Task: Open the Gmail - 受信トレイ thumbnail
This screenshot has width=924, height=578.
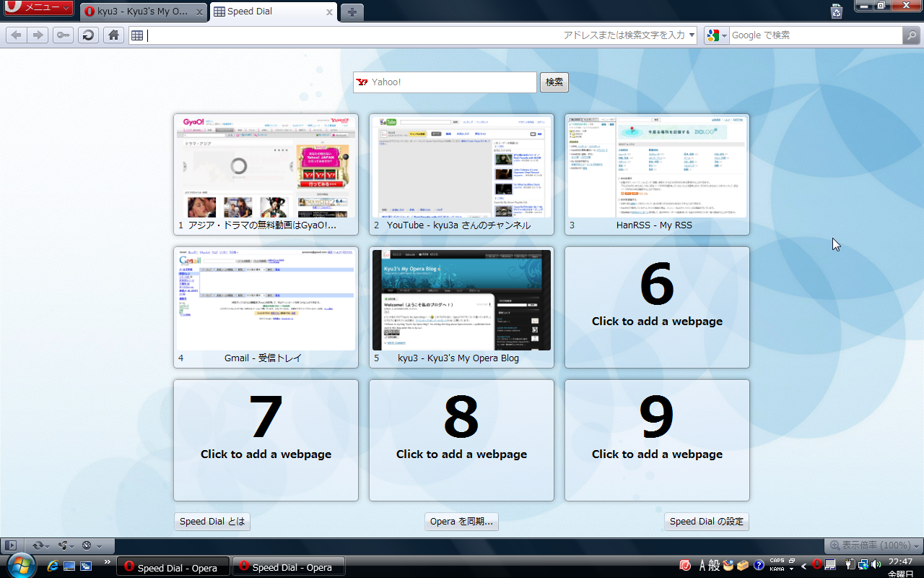Action: click(266, 307)
